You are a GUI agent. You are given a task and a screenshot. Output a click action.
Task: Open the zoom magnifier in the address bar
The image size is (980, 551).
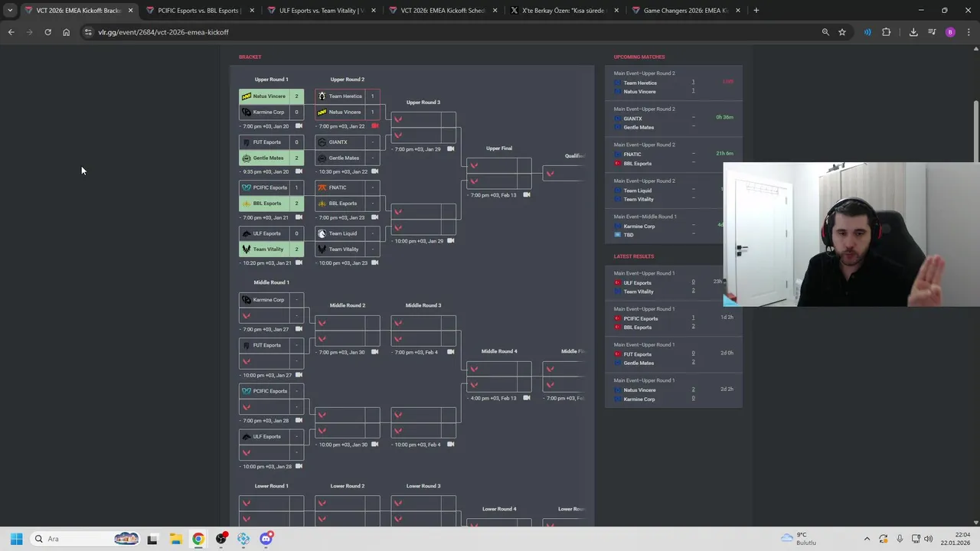825,32
